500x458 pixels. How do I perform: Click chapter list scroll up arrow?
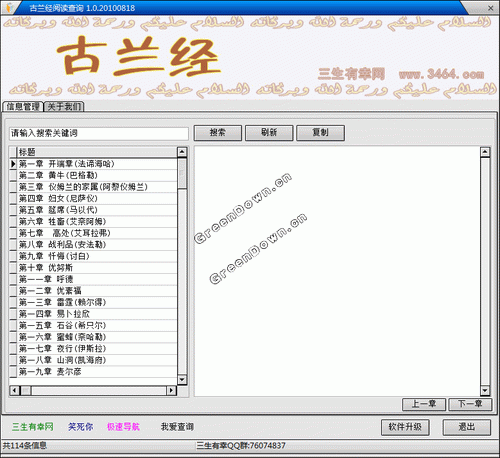point(182,152)
